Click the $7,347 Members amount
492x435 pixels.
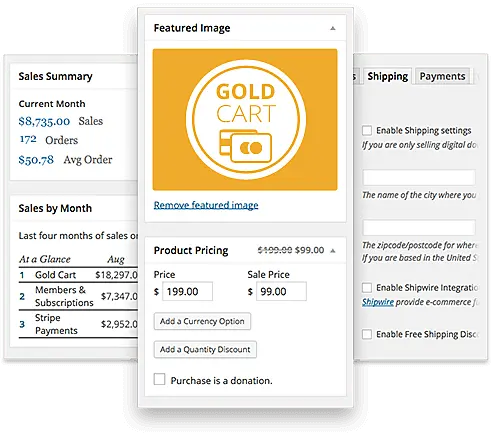[119, 296]
